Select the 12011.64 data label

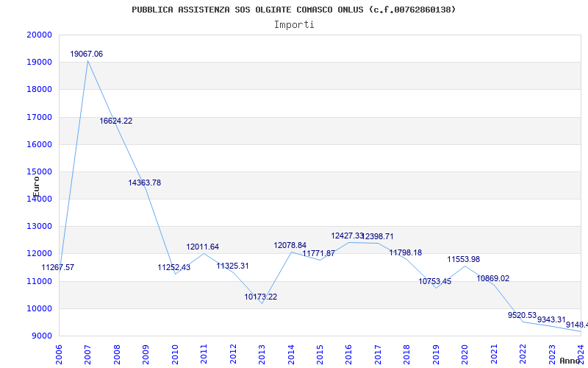[x=203, y=247]
